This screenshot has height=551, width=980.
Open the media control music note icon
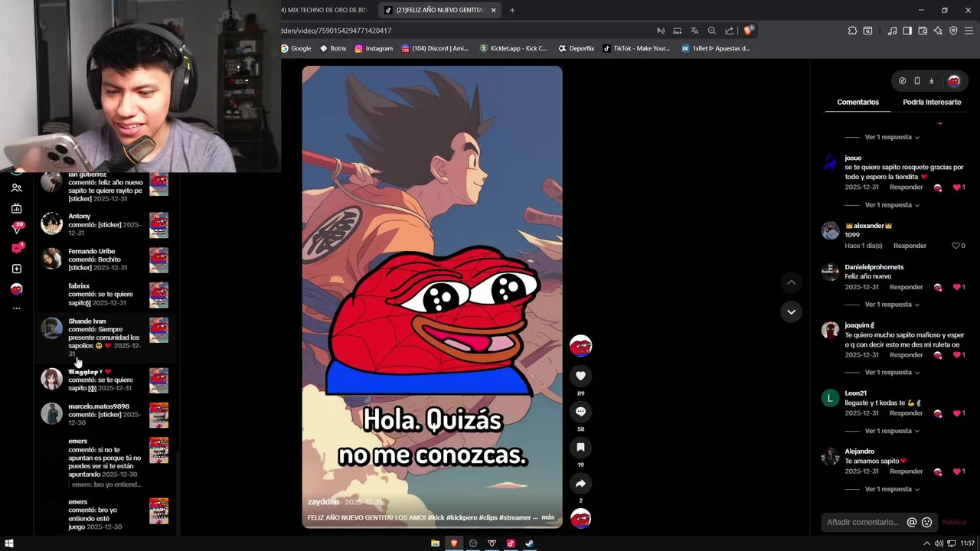[x=892, y=31]
